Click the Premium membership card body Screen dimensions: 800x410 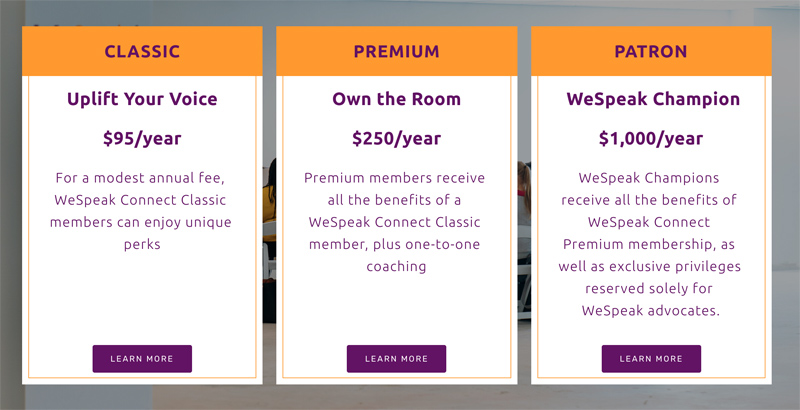(x=396, y=229)
